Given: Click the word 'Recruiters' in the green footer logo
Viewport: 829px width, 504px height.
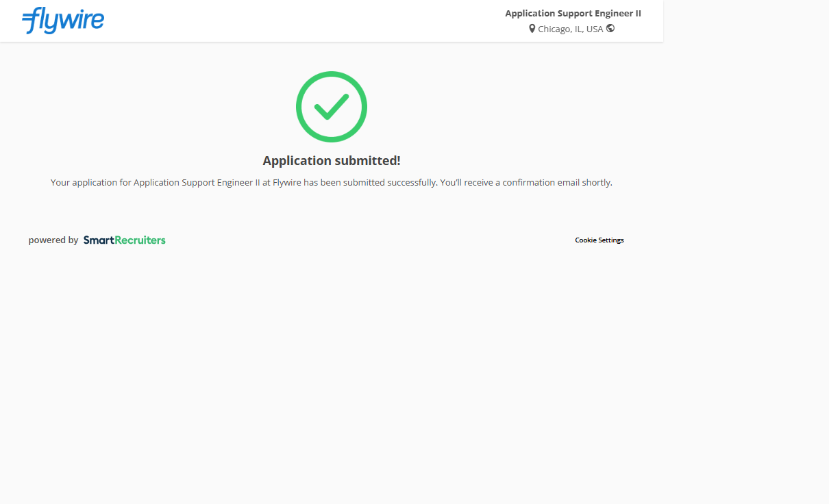Looking at the screenshot, I should (140, 240).
